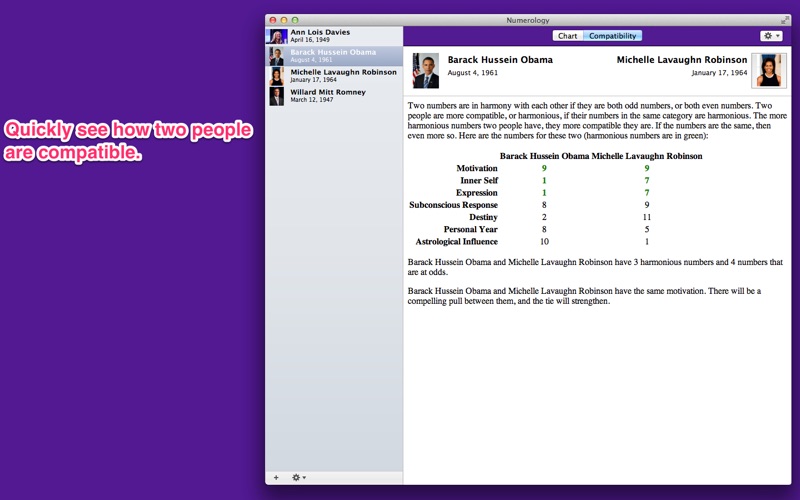Click Barack Obama's sidebar photo thumbnail
This screenshot has width=800, height=500.
point(277,57)
